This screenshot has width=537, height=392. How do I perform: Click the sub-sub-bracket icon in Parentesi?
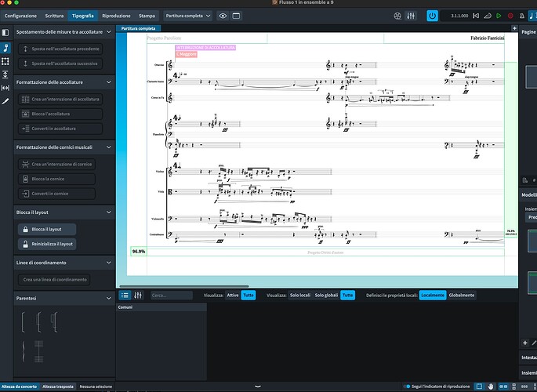tap(54, 321)
